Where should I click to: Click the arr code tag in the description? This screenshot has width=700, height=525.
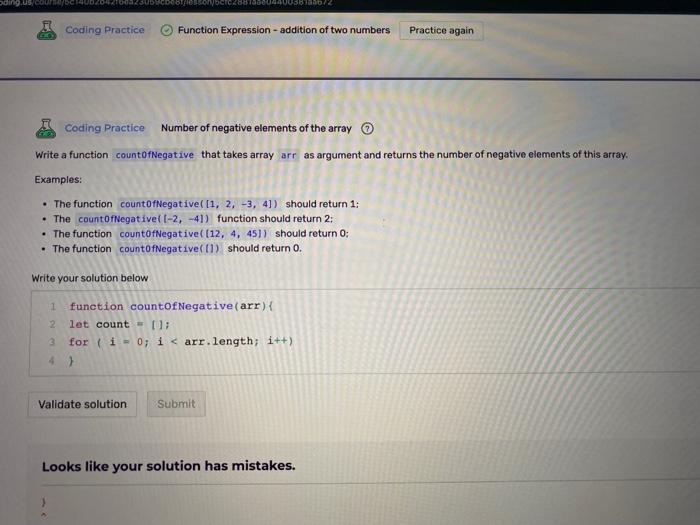288,155
